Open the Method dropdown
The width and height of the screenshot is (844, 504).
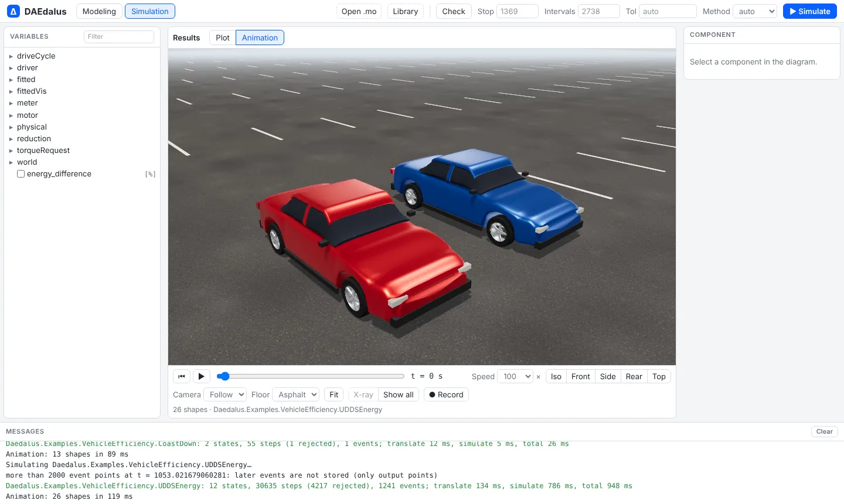click(755, 11)
